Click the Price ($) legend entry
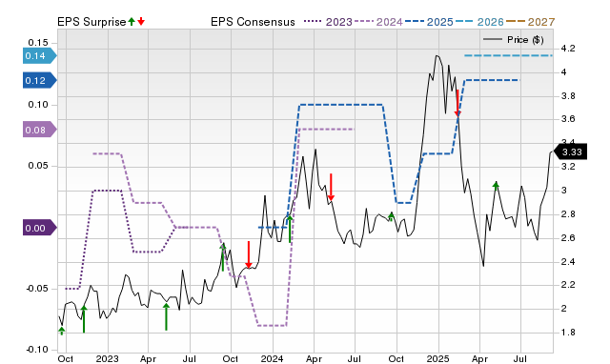This screenshot has height=364, width=610. 514,39
